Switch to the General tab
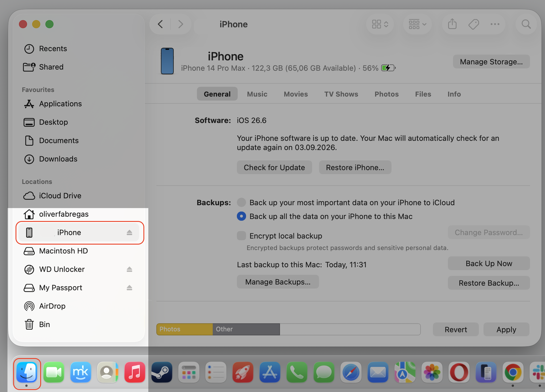The width and height of the screenshot is (545, 392). tap(217, 94)
